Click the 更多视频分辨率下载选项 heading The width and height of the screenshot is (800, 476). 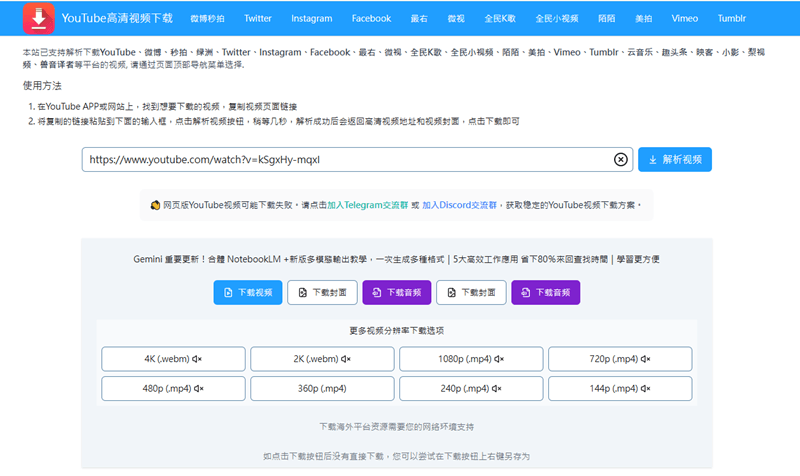[x=396, y=331]
